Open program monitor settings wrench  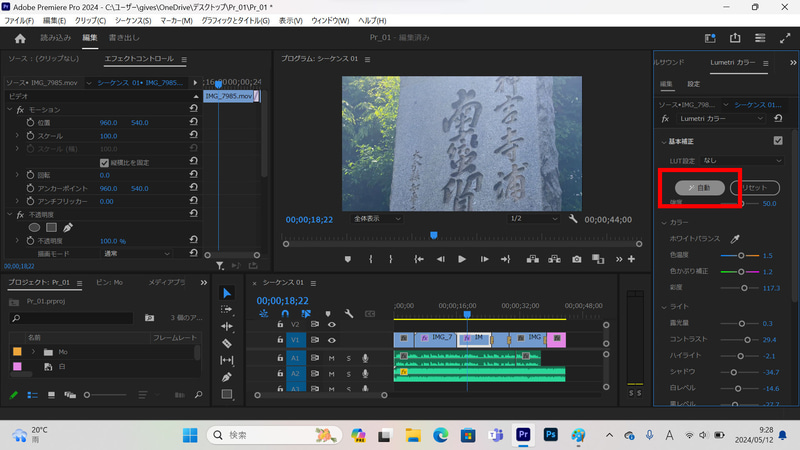(x=573, y=219)
